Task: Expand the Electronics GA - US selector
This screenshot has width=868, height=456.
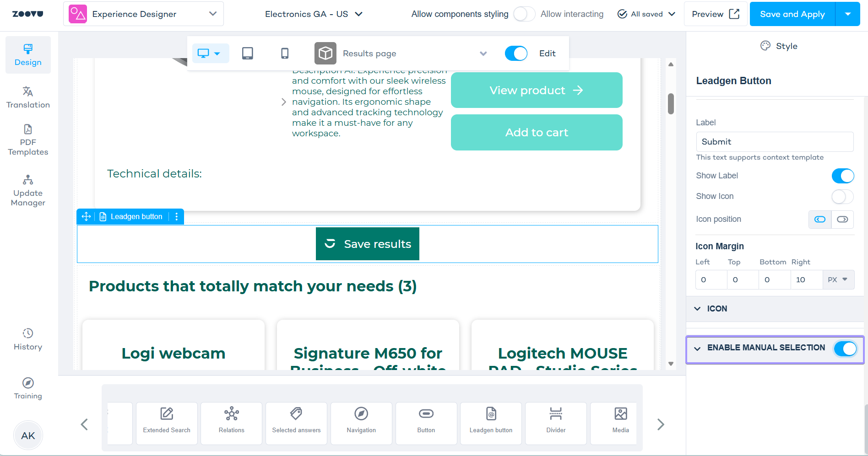Action: coord(314,14)
